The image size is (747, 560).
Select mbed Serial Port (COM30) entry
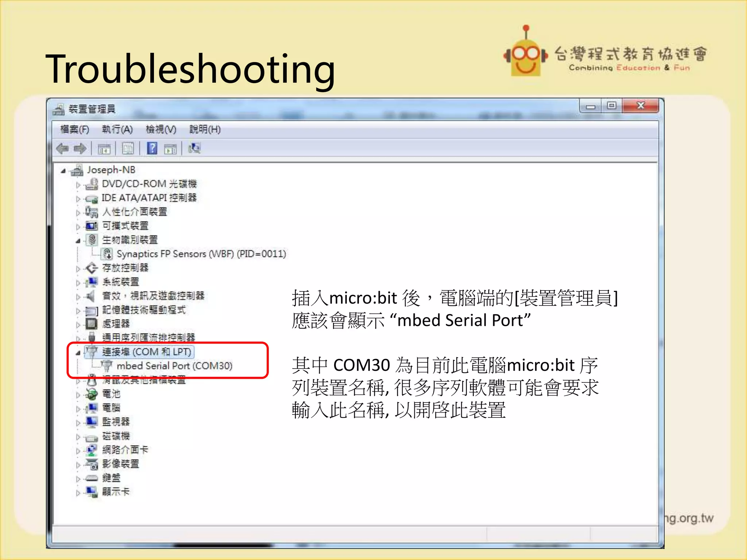coord(174,366)
